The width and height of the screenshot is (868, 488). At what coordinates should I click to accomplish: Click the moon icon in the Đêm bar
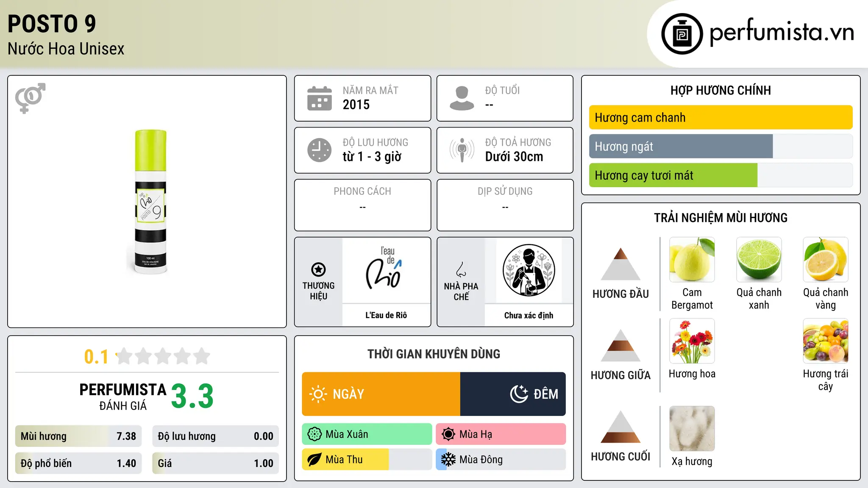coord(519,394)
